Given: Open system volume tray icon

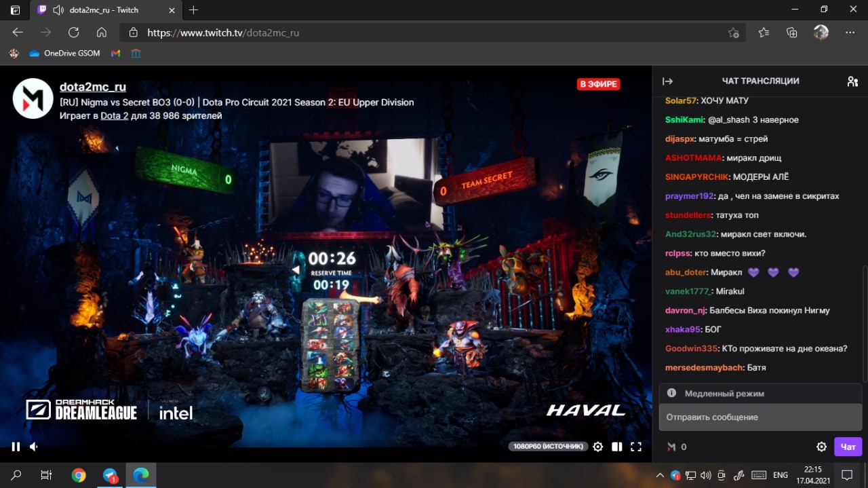Looking at the screenshot, I should 706,475.
